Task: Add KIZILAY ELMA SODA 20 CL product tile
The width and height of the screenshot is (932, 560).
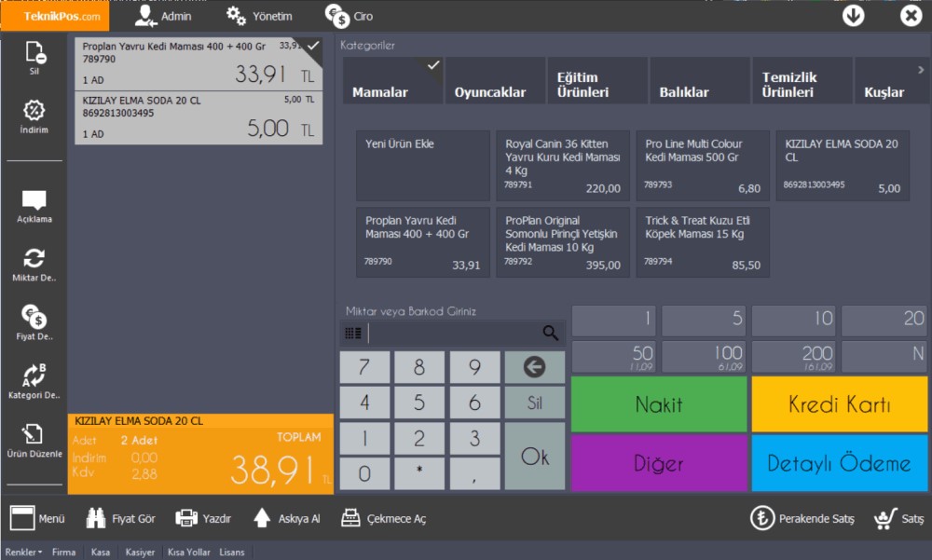Action: (x=843, y=166)
